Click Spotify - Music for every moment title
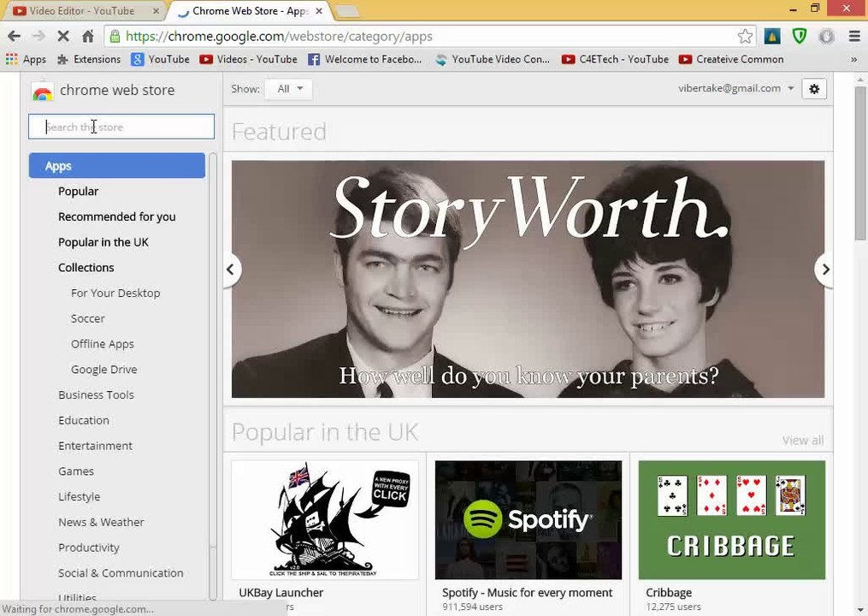The height and width of the screenshot is (616, 868). point(527,593)
